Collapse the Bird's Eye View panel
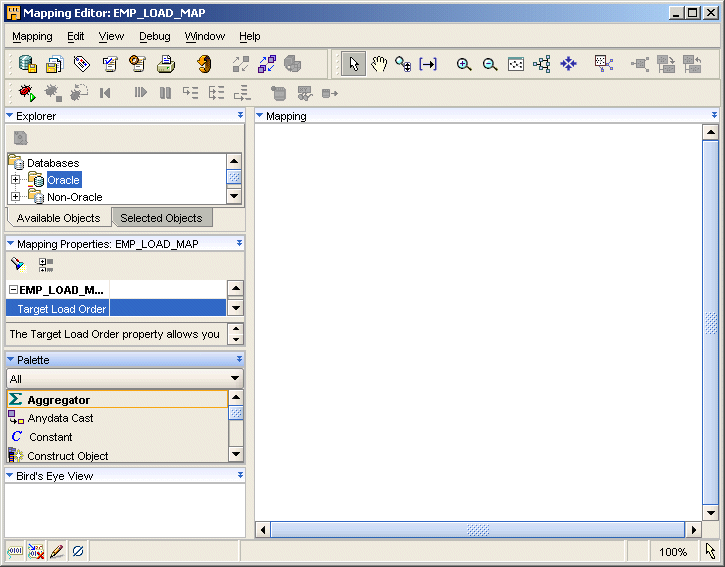This screenshot has height=567, width=725. (10, 476)
